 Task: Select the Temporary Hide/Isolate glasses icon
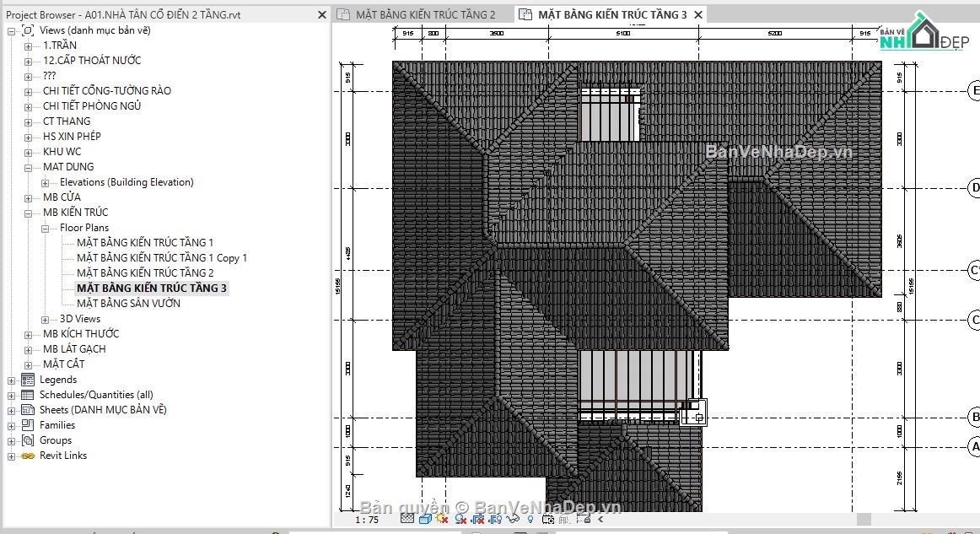(x=512, y=521)
